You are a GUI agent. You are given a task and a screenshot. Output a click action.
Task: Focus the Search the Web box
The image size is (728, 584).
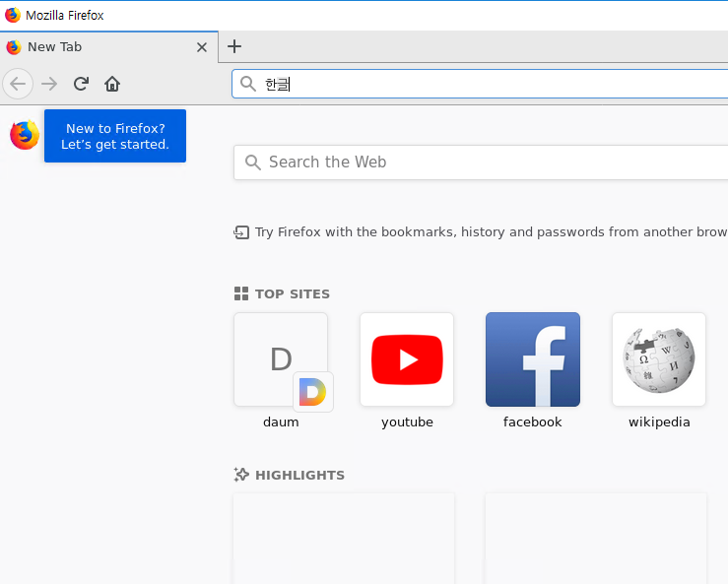click(481, 162)
